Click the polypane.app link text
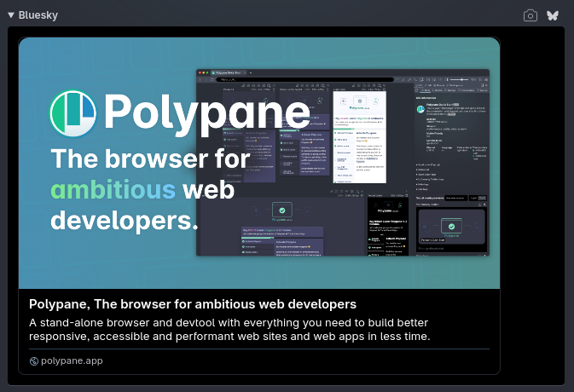The height and width of the screenshot is (392, 574). tap(72, 361)
